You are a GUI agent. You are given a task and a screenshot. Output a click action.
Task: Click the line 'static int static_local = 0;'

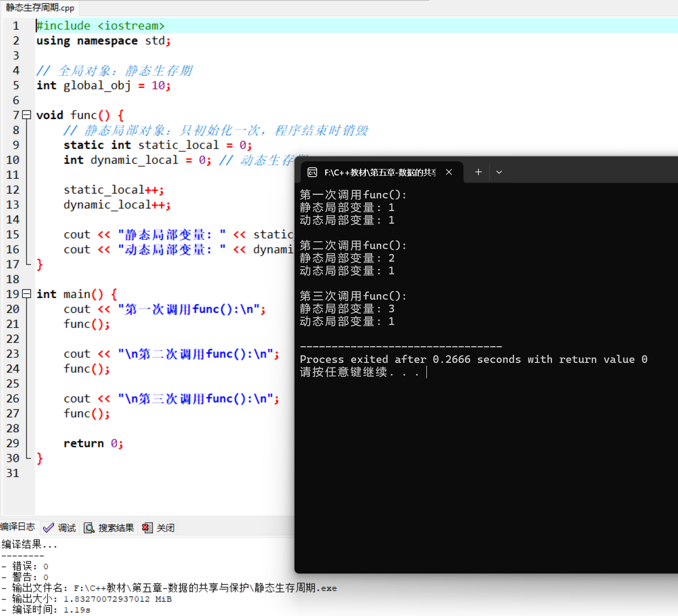158,145
